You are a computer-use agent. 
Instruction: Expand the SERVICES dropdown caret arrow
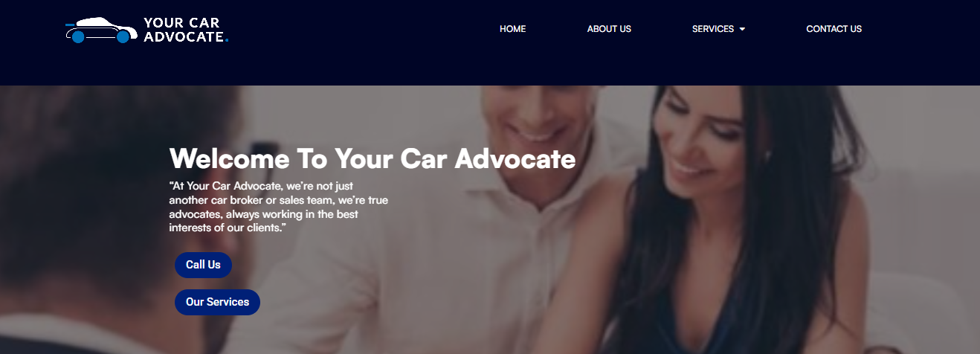pyautogui.click(x=742, y=29)
